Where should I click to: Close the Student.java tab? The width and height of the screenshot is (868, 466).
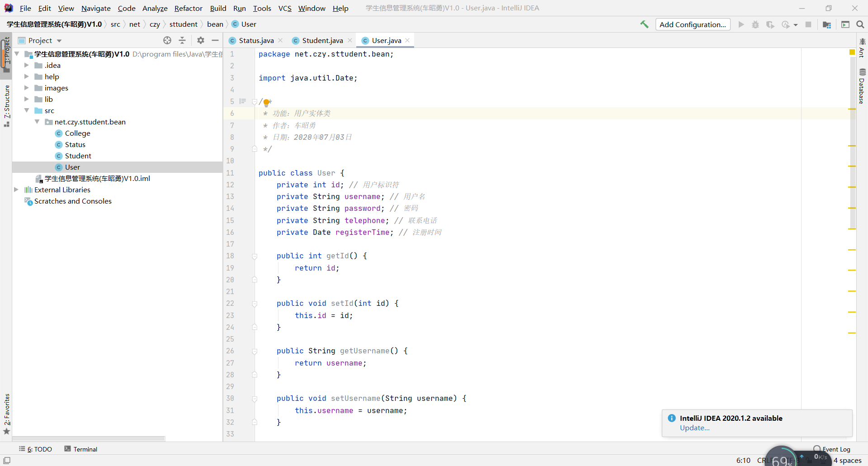pos(350,40)
